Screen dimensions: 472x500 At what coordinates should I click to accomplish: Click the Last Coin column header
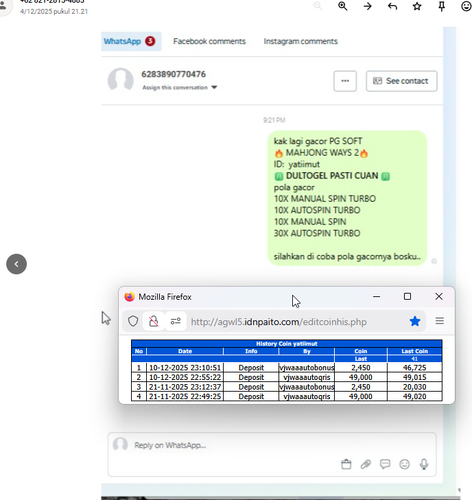click(415, 351)
